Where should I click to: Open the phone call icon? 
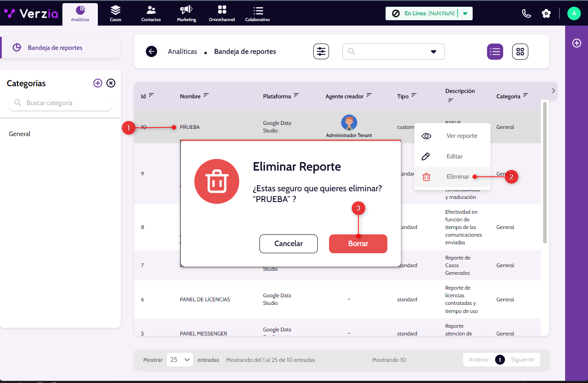527,13
